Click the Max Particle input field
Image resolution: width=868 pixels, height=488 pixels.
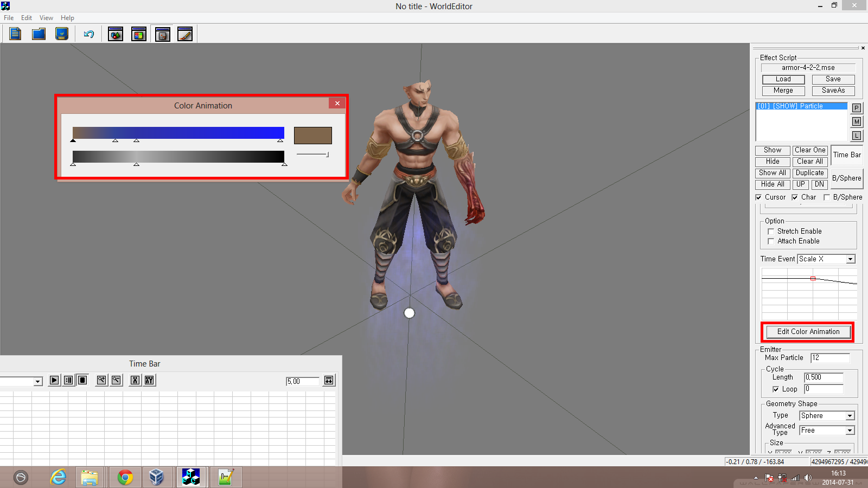[x=830, y=358]
